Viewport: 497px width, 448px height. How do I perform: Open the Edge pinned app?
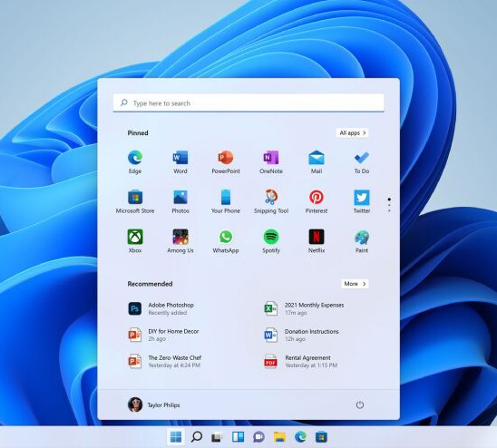tap(135, 162)
